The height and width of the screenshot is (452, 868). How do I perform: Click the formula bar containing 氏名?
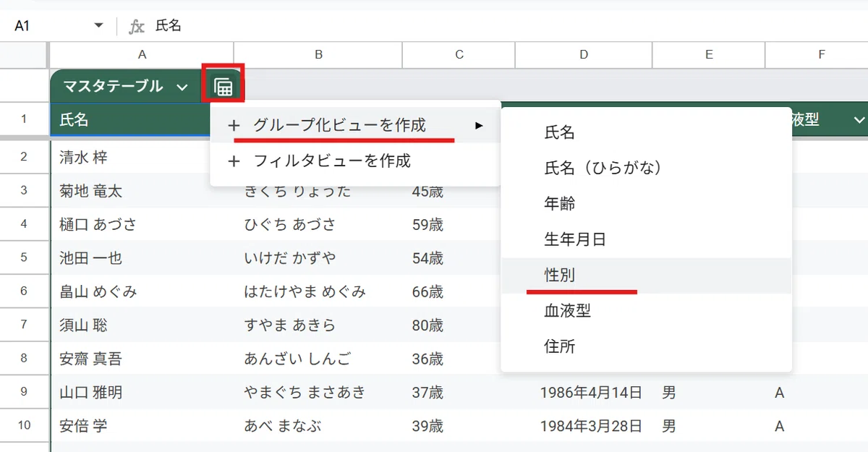[x=506, y=26]
